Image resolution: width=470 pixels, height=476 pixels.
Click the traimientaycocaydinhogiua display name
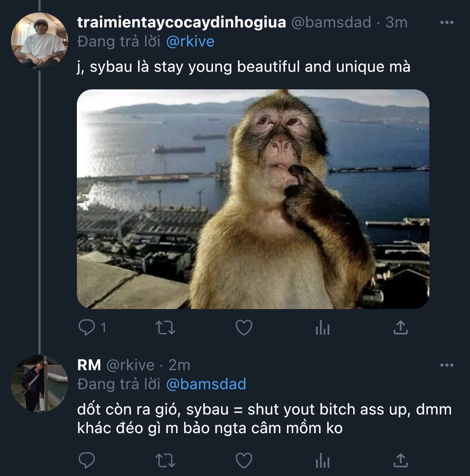(x=182, y=22)
